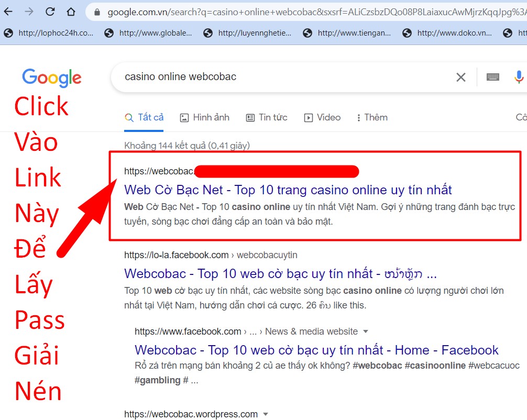Click the globe icon of doko.vn bookmark
Viewport: 527px width, 420px height.
pos(407,33)
